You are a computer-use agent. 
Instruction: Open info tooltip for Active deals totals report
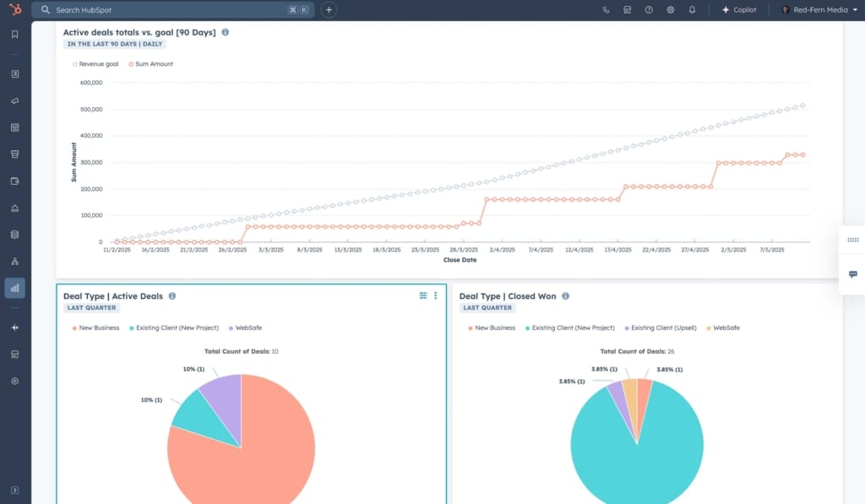(x=225, y=32)
